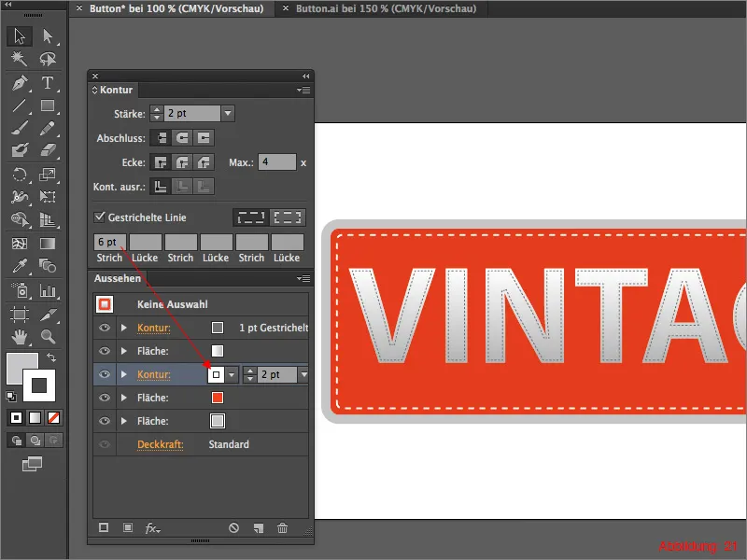This screenshot has width=747, height=560.
Task: Uncheck the Gestrichelte Linie checkbox
Action: (x=100, y=217)
